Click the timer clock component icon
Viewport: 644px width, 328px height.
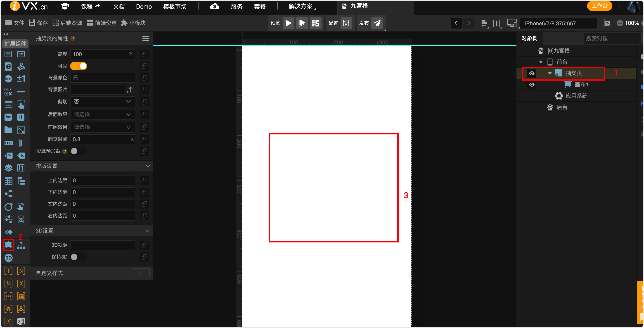click(8, 207)
